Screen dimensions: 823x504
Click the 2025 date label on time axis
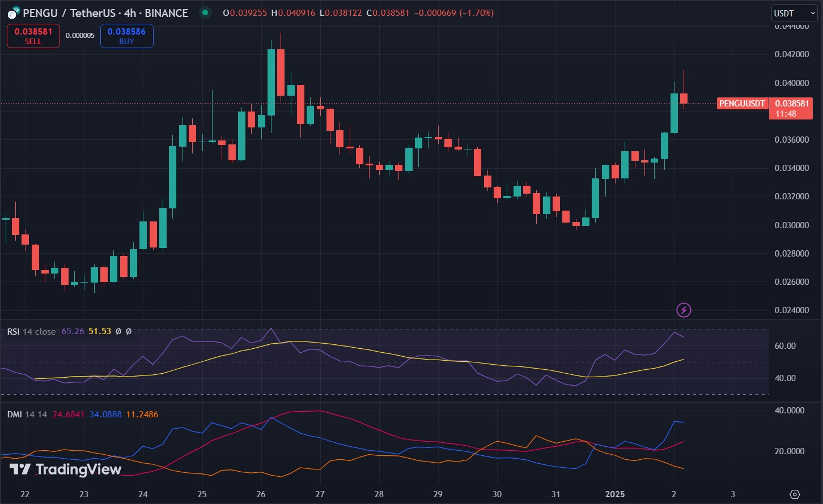pos(614,494)
